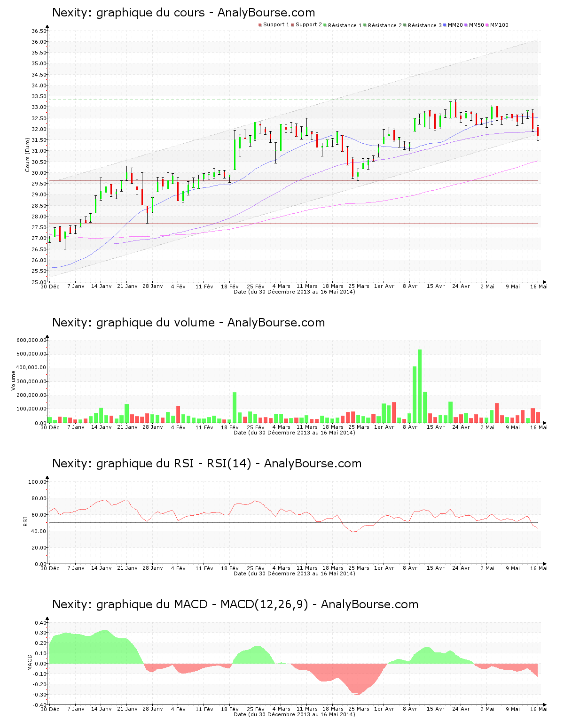Viewport: 564px width, 728px height.
Task: Click '2 Mai' date on MACD chart
Action: 487,709
